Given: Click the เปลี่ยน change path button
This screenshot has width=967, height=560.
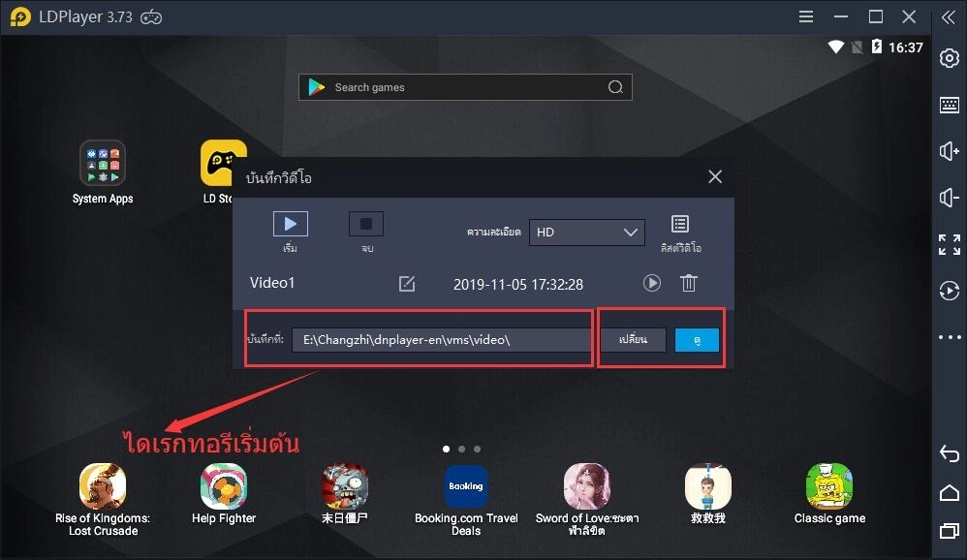Looking at the screenshot, I should click(x=634, y=340).
